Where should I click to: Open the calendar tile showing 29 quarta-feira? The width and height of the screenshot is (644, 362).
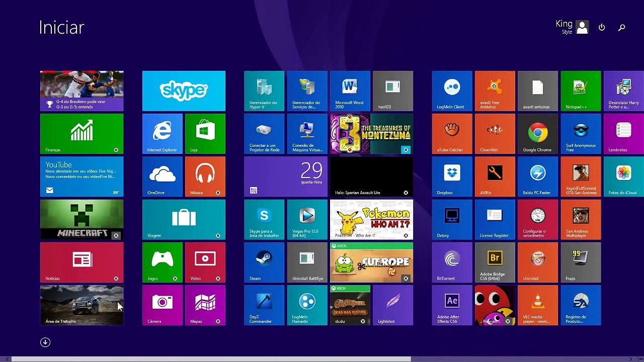285,176
